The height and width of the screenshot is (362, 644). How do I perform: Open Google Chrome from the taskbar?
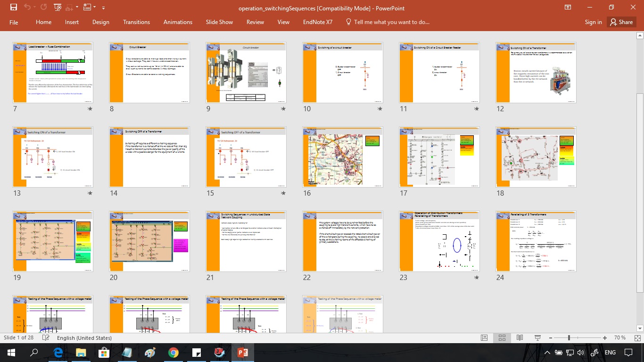pos(174,352)
